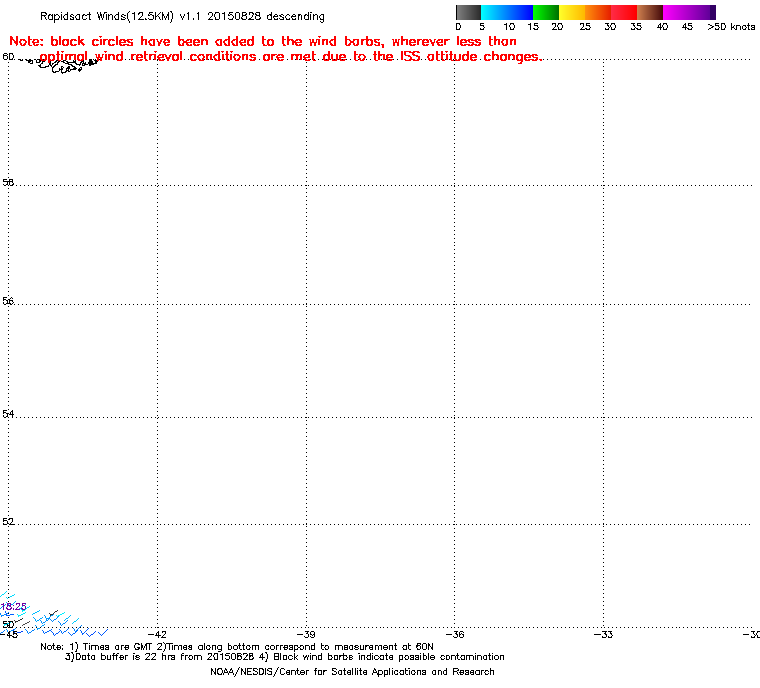Click the 'Times are GMT' footnote line
Screen dimensions: 760x688
pos(237,647)
